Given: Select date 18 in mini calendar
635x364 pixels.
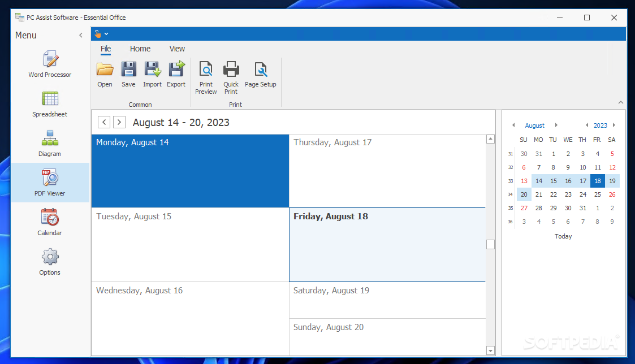Looking at the screenshot, I should [x=598, y=181].
